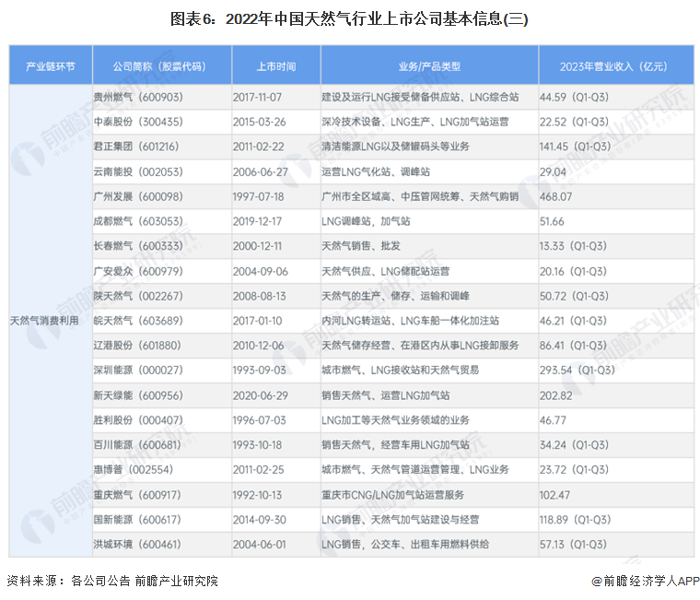
Task: Click listing date 1996-07-03
Action: click(259, 420)
